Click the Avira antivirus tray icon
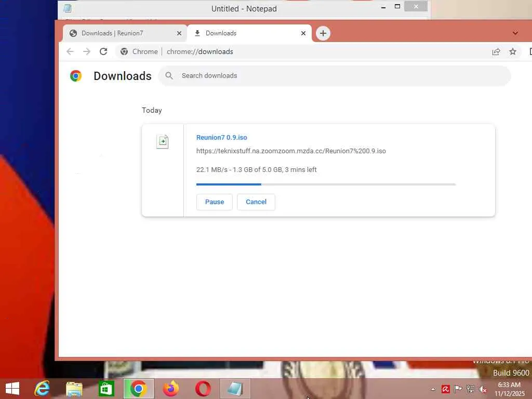Screen dimensions: 532x399 tap(445, 389)
